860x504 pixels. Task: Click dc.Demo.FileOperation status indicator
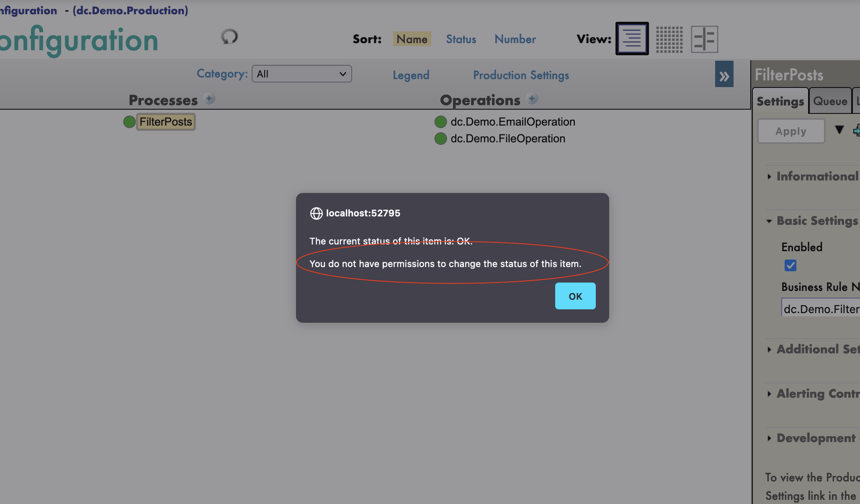440,139
